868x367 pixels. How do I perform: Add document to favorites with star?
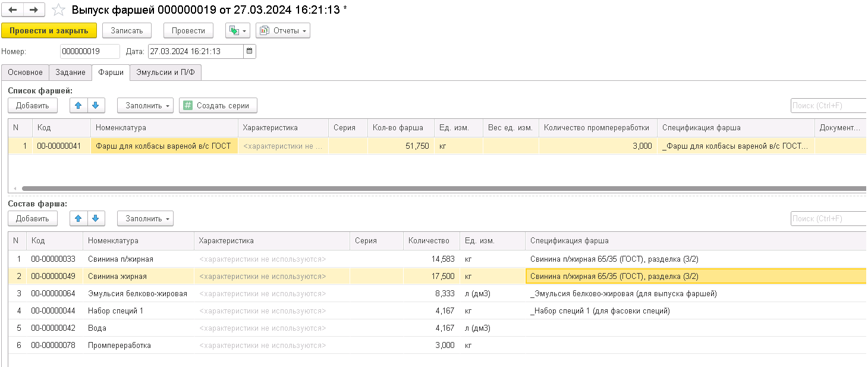coord(58,10)
